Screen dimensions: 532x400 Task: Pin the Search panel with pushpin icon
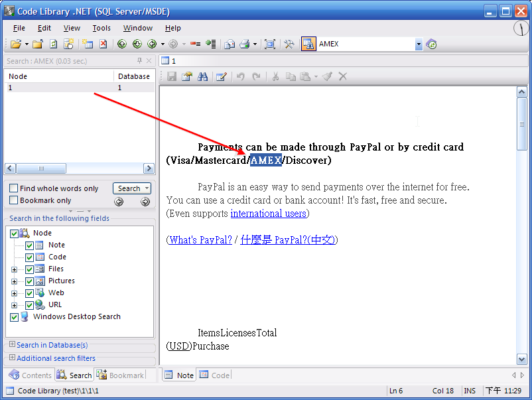point(139,61)
